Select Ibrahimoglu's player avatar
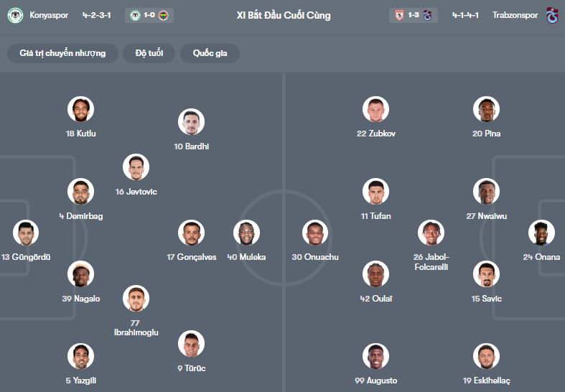The image size is (565, 392). pyautogui.click(x=136, y=299)
